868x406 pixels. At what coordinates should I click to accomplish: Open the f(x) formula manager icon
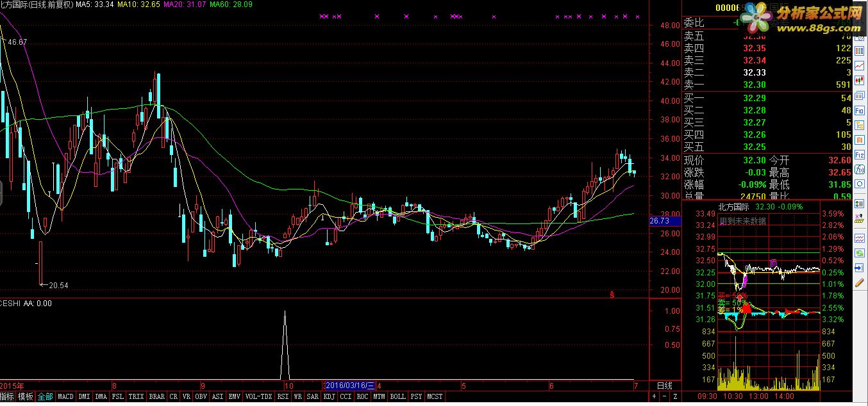(859, 169)
